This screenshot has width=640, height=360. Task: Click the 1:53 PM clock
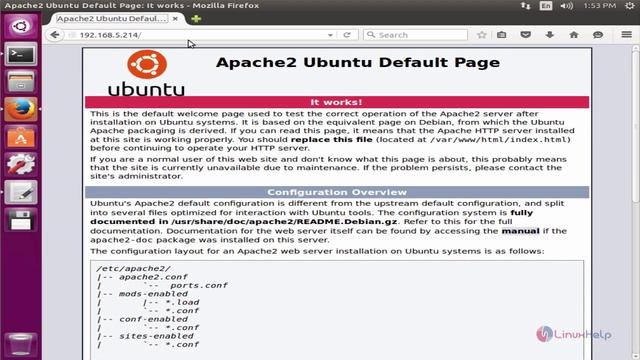[x=600, y=6]
